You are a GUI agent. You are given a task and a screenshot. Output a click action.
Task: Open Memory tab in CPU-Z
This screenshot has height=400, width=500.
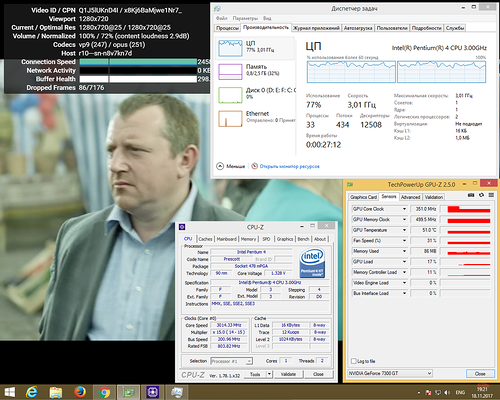248,239
